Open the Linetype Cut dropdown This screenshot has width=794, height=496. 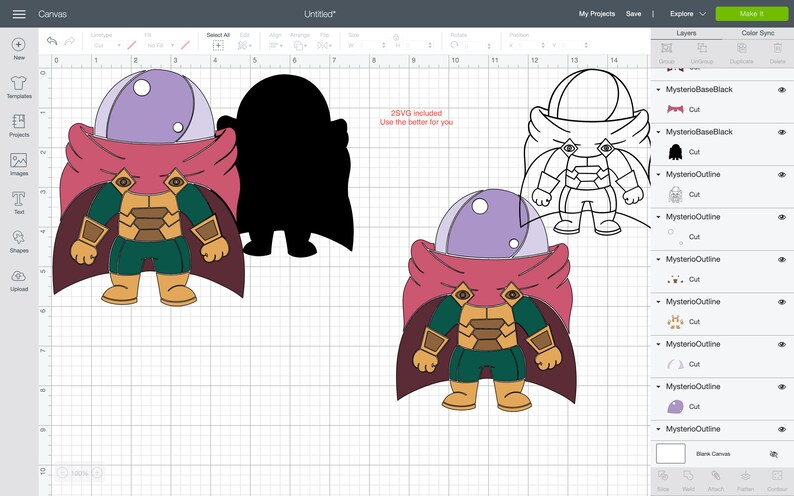coord(107,46)
